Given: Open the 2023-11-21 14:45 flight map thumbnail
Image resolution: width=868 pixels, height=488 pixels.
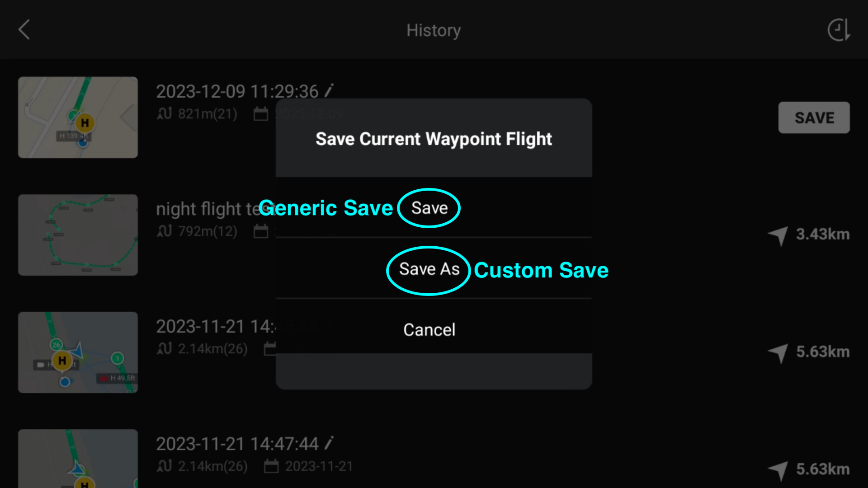Looking at the screenshot, I should (78, 352).
